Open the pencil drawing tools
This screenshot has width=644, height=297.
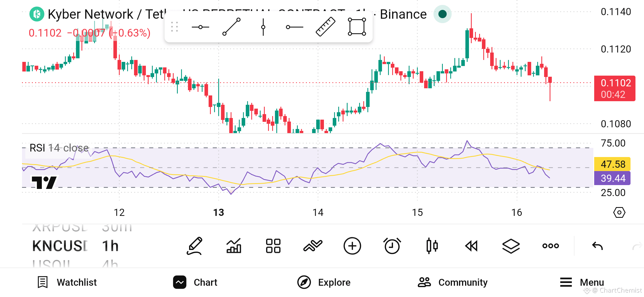[195, 246]
